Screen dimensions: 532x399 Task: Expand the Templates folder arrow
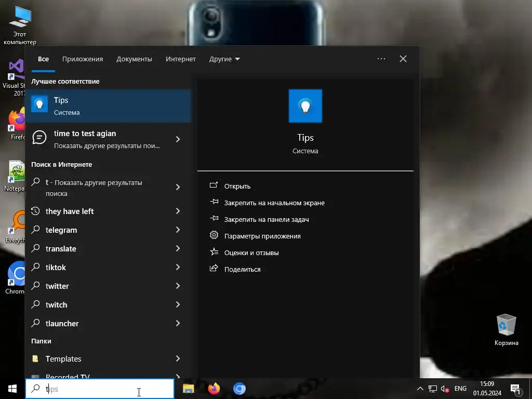tap(178, 358)
